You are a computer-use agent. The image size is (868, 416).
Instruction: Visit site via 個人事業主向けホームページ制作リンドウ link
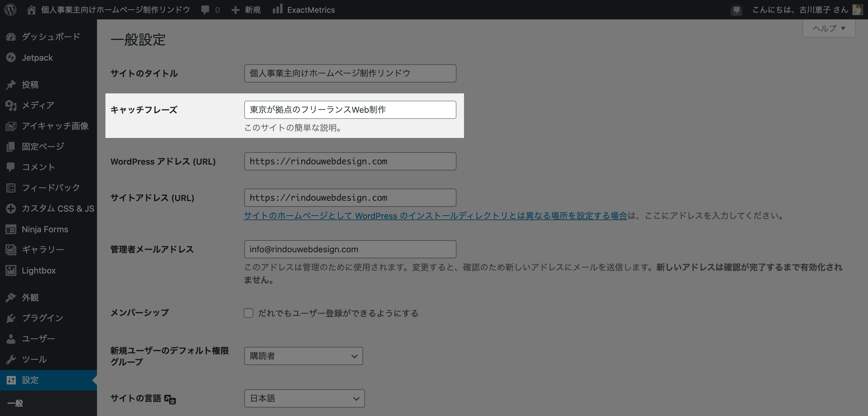115,10
